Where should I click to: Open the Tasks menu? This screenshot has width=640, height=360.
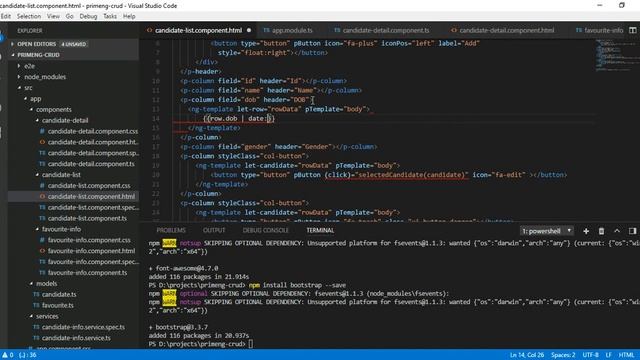[110, 16]
